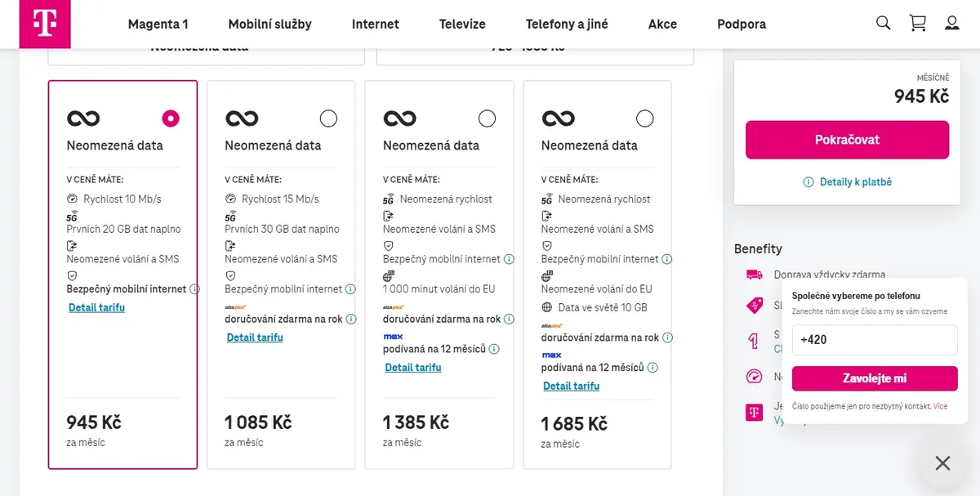Select the 1 685 Kč tariff radio button
Image resolution: width=980 pixels, height=496 pixels.
(644, 118)
